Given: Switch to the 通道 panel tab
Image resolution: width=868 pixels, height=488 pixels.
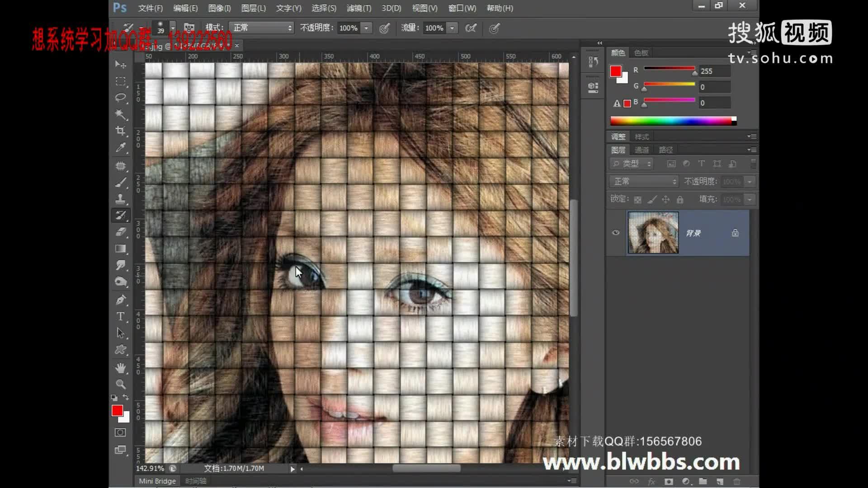Looking at the screenshot, I should tap(642, 150).
